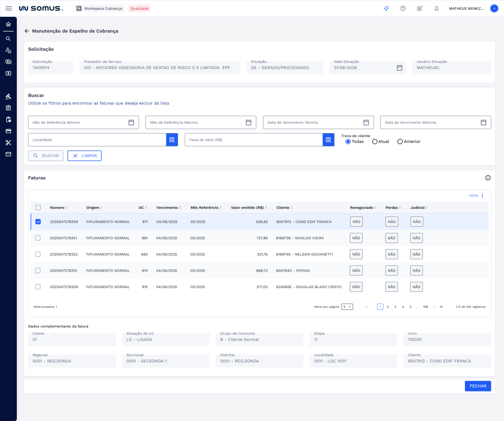This screenshot has width=504, height=421.
Task: Open Localidade lookup search button
Action: [x=172, y=140]
